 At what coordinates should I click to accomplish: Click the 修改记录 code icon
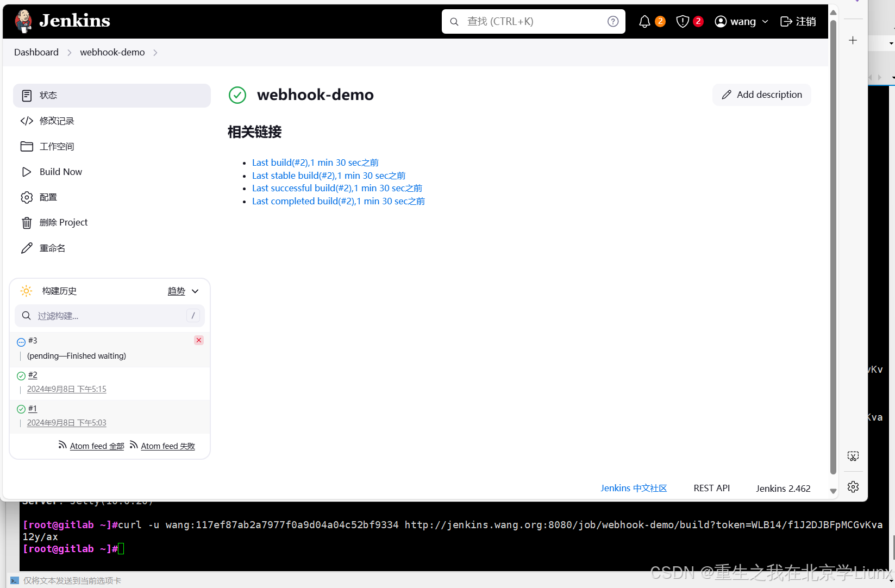27,121
